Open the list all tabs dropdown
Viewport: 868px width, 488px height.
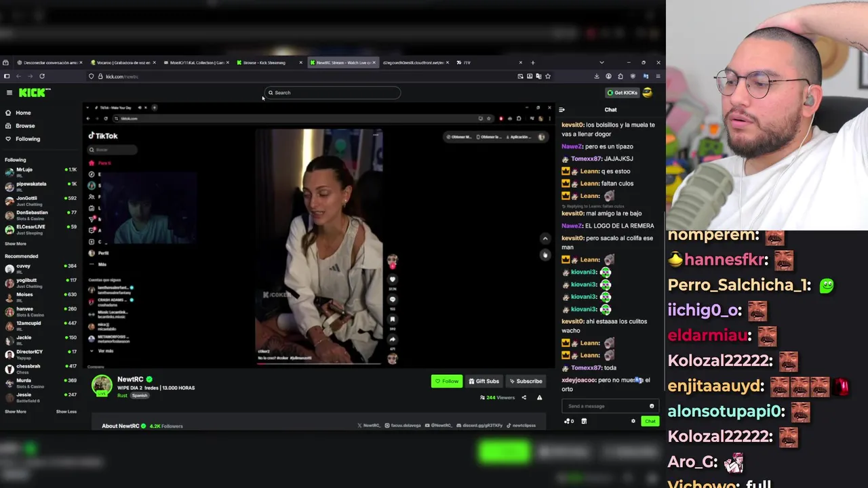601,62
